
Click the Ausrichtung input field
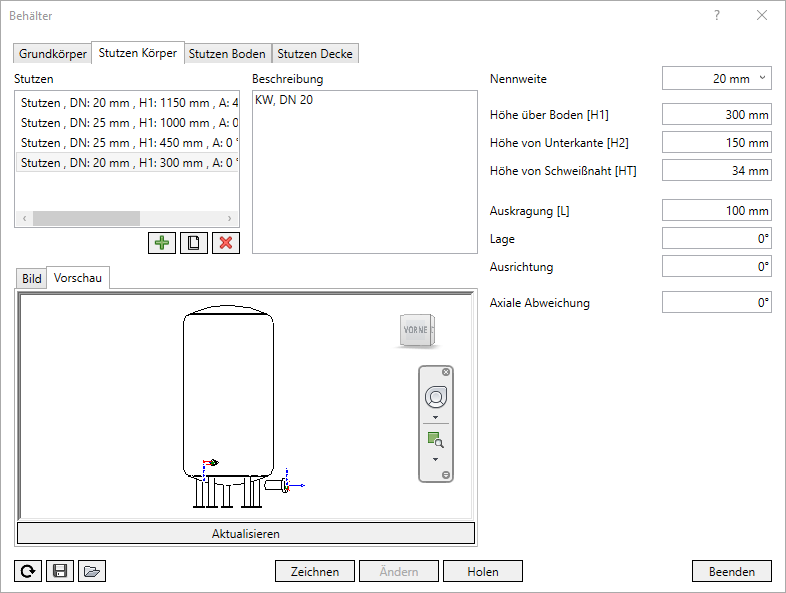point(716,267)
